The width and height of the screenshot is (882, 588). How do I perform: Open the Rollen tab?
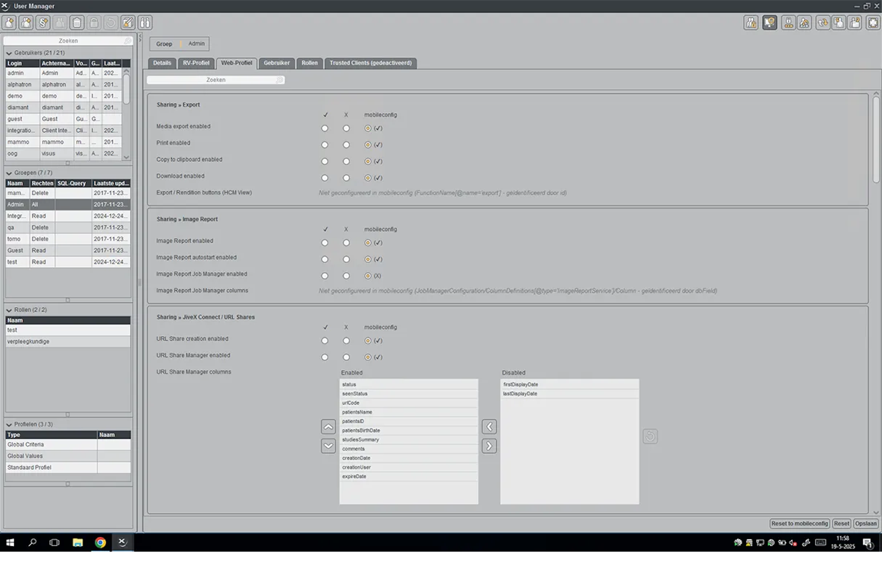309,63
